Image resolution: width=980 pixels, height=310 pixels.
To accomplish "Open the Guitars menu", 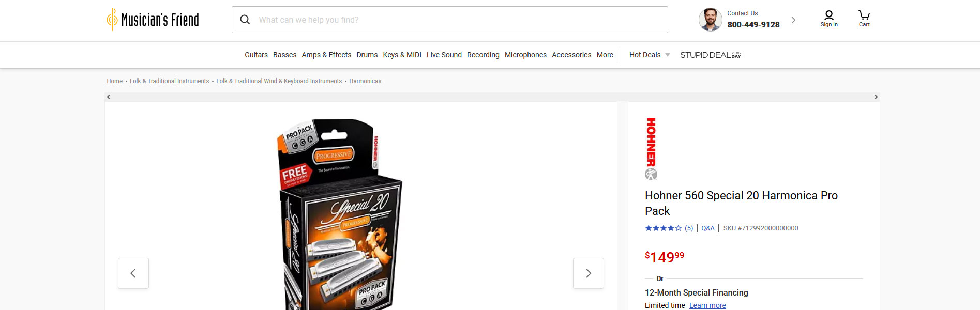I will click(x=256, y=55).
